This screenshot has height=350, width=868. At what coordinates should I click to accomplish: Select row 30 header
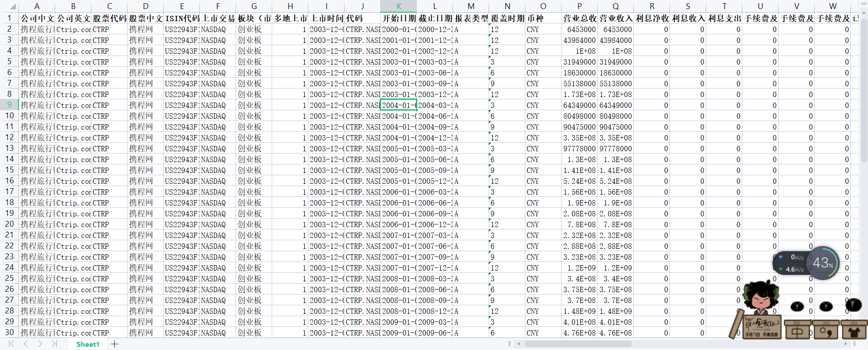tap(9, 332)
